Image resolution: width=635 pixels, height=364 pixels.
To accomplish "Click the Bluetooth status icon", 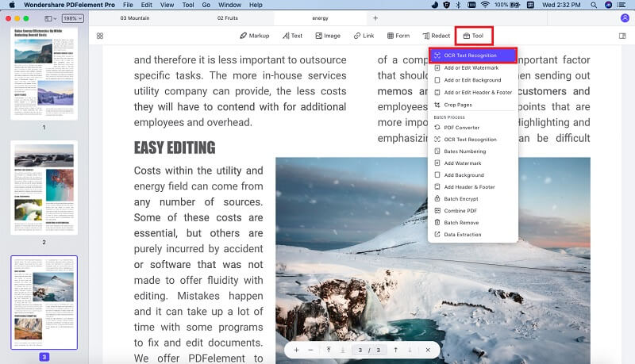I will pos(459,5).
